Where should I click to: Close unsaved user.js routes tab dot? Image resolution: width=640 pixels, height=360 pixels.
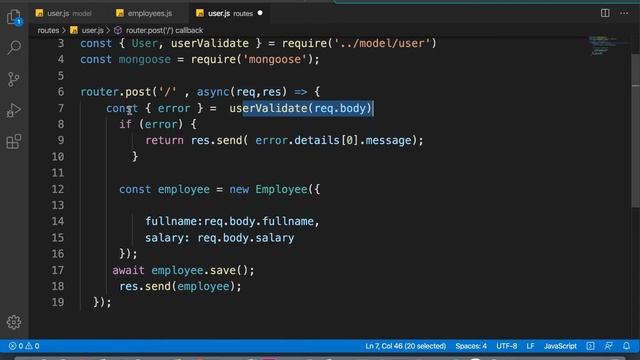click(260, 13)
